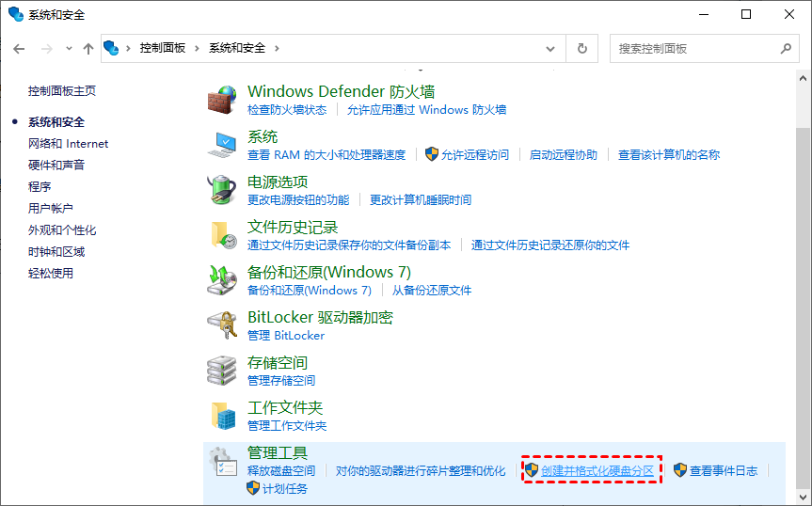Click the Forward arrow navigation button

click(x=47, y=49)
